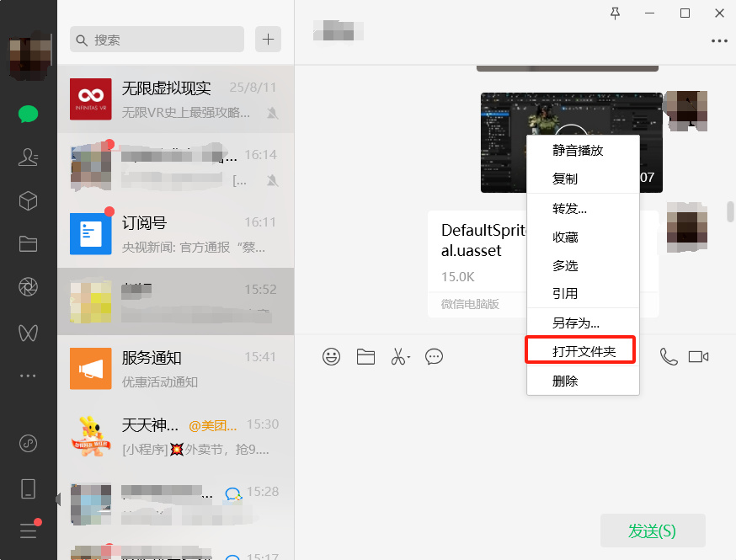The image size is (736, 560).
Task: Click the send file folder icon
Action: (365, 357)
